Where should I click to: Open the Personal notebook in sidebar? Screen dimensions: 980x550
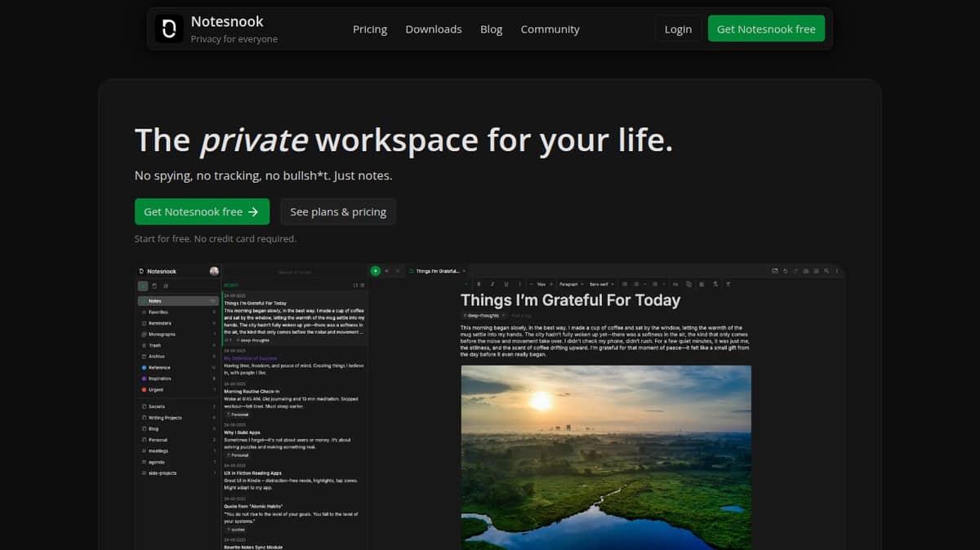pyautogui.click(x=178, y=440)
